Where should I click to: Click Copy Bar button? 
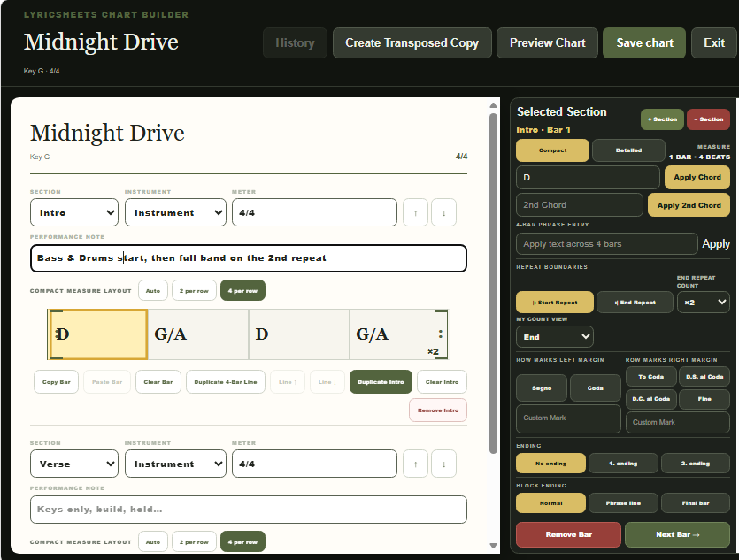(56, 382)
